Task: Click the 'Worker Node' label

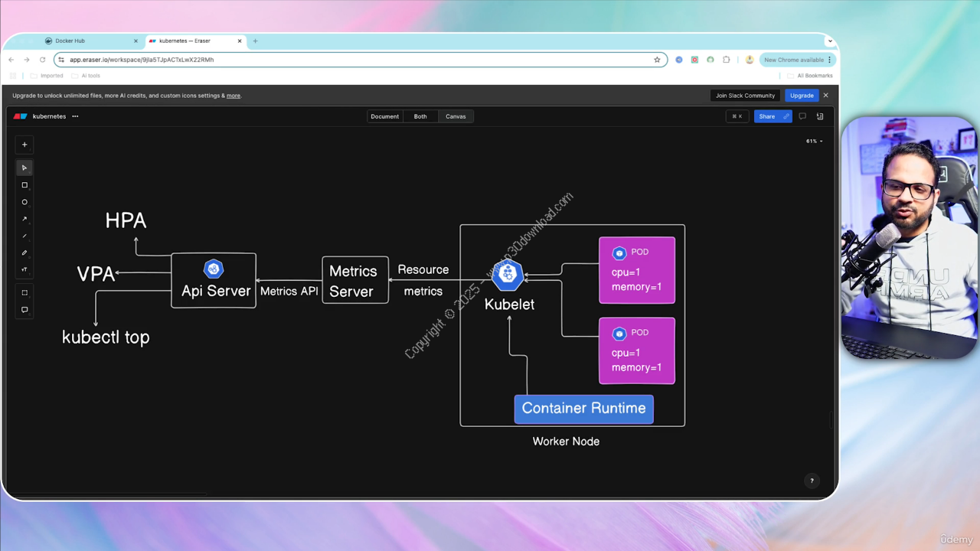Action: [x=566, y=442]
